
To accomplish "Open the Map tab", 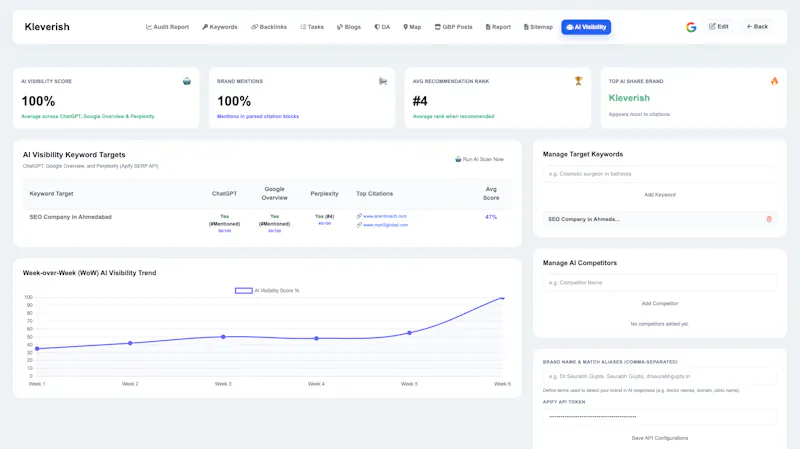I will point(412,27).
